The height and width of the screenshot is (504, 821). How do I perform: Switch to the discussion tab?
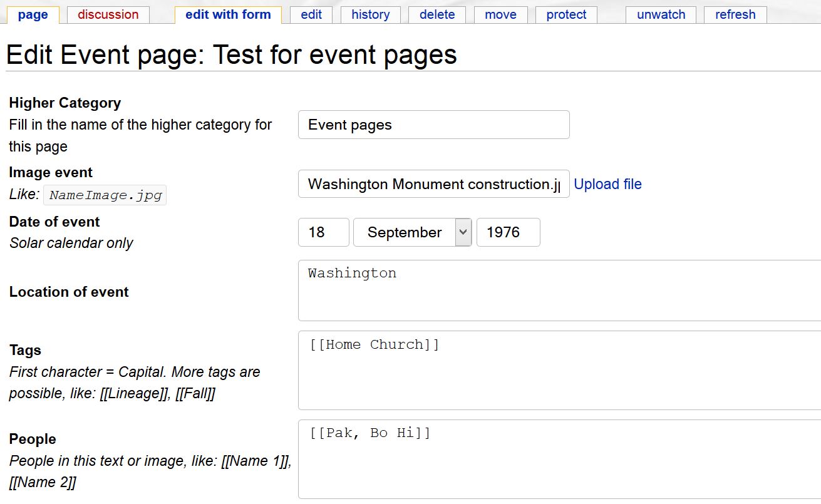(x=108, y=14)
